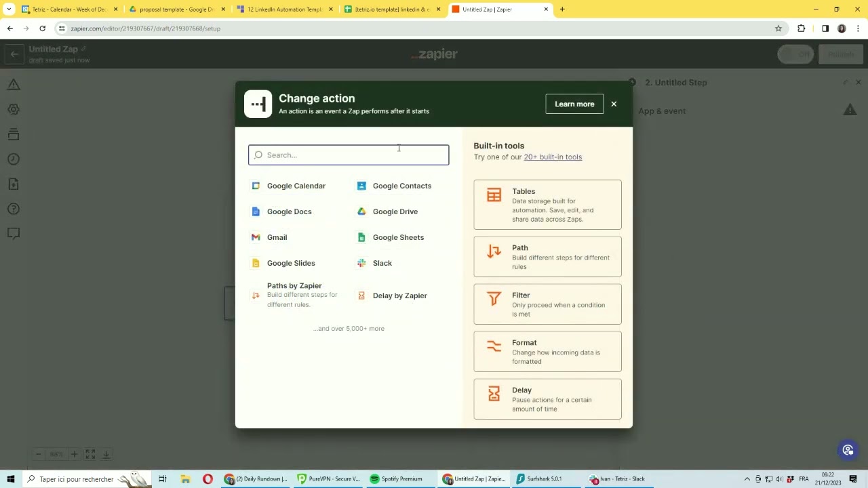Open help question mark in sidebar

(14, 209)
